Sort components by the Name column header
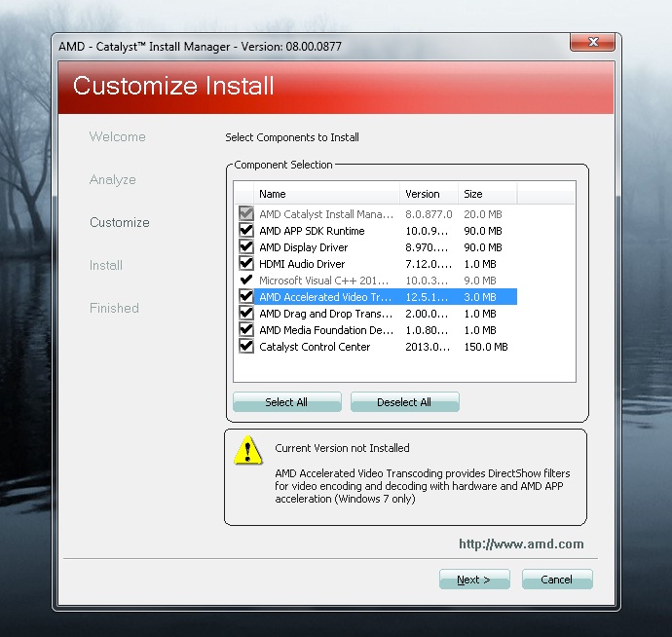Screen dimensions: 672x637 tap(326, 194)
